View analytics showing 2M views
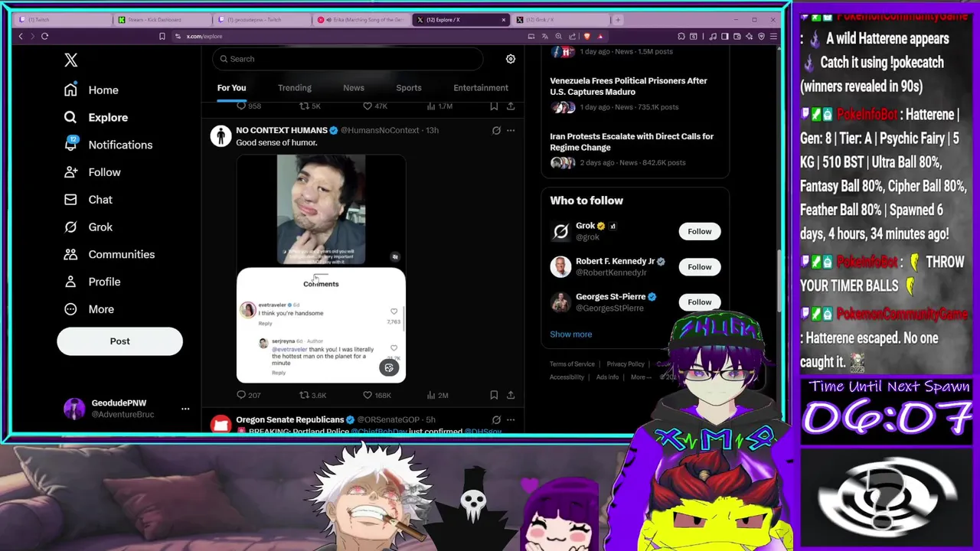 tap(436, 395)
